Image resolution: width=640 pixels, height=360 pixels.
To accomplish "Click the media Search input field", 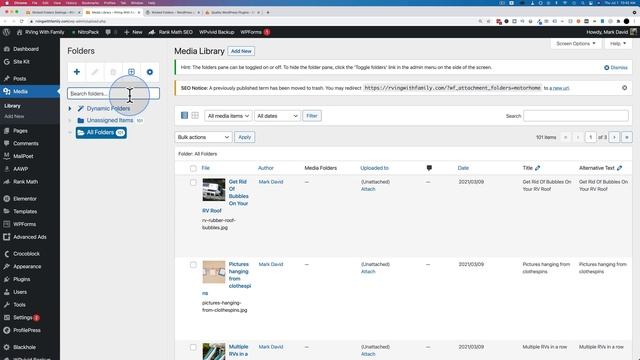I will tap(576, 116).
